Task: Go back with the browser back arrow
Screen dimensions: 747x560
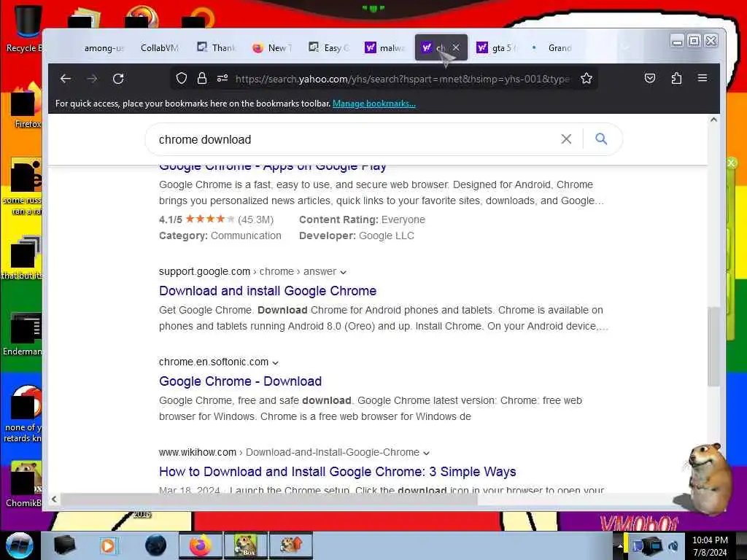Action: tap(66, 79)
